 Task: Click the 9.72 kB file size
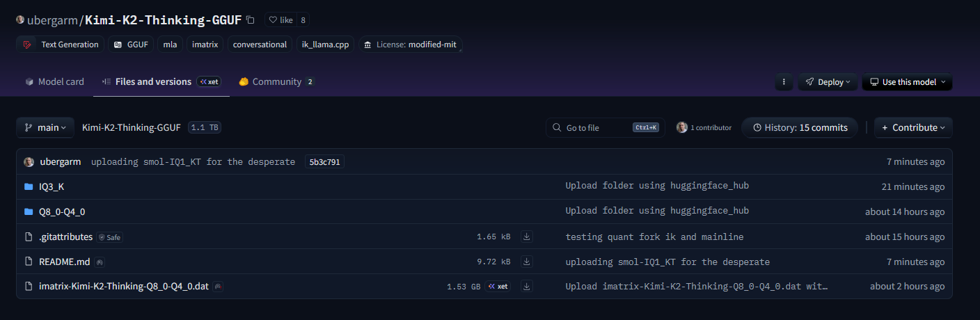[493, 262]
